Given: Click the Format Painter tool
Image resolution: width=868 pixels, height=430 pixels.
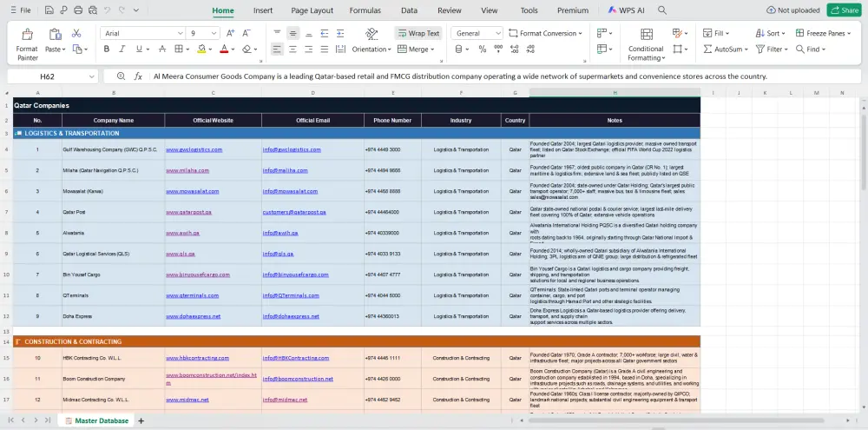Looking at the screenshot, I should click(x=27, y=45).
